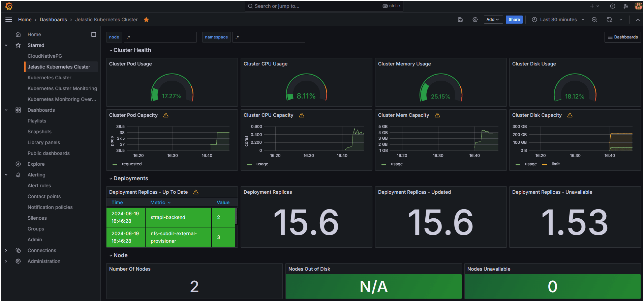This screenshot has height=302, width=644.
Task: Sort table by Value column header
Action: pos(223,202)
